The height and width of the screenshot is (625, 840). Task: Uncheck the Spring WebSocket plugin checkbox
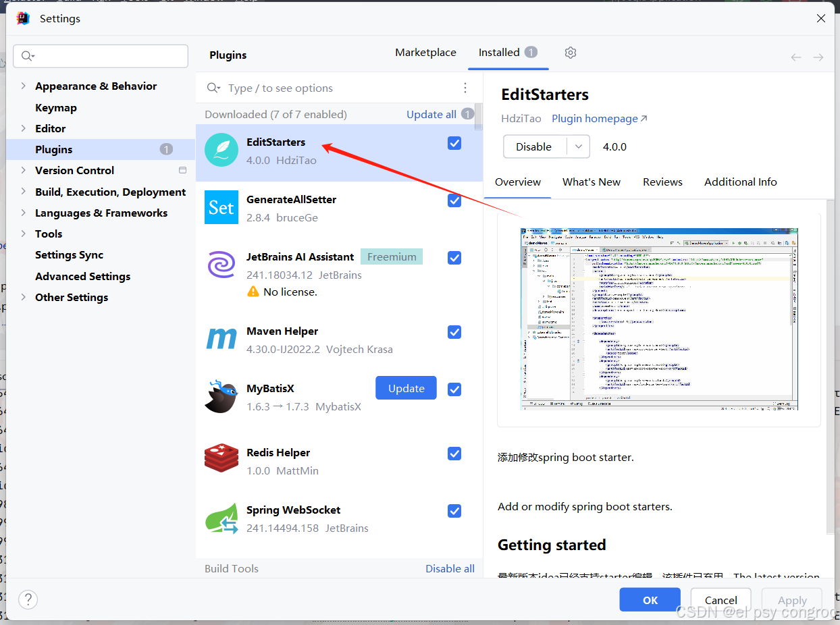pyautogui.click(x=454, y=511)
